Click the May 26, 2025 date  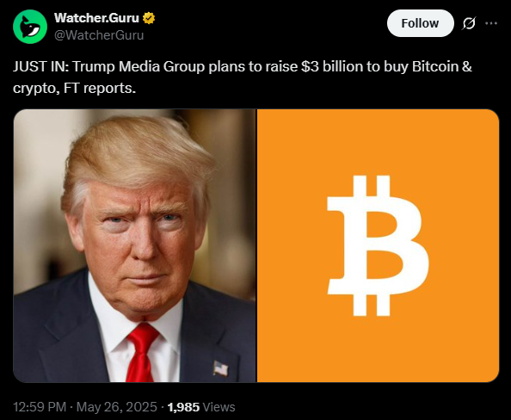[117, 407]
